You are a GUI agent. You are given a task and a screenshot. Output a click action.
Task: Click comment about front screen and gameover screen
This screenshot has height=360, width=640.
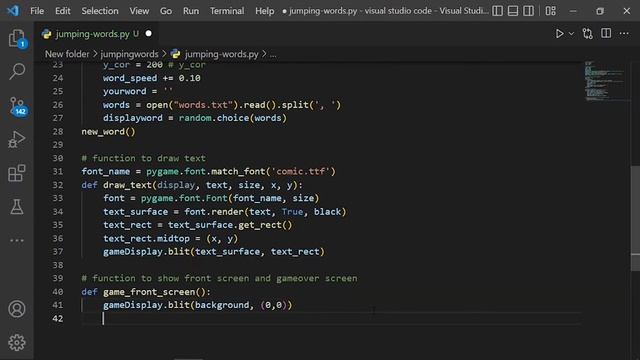click(219, 278)
